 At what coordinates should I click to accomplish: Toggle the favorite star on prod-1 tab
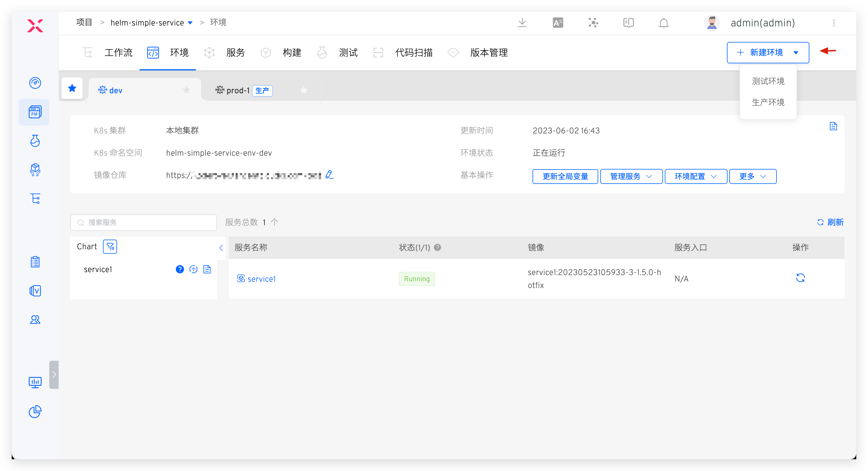[304, 90]
